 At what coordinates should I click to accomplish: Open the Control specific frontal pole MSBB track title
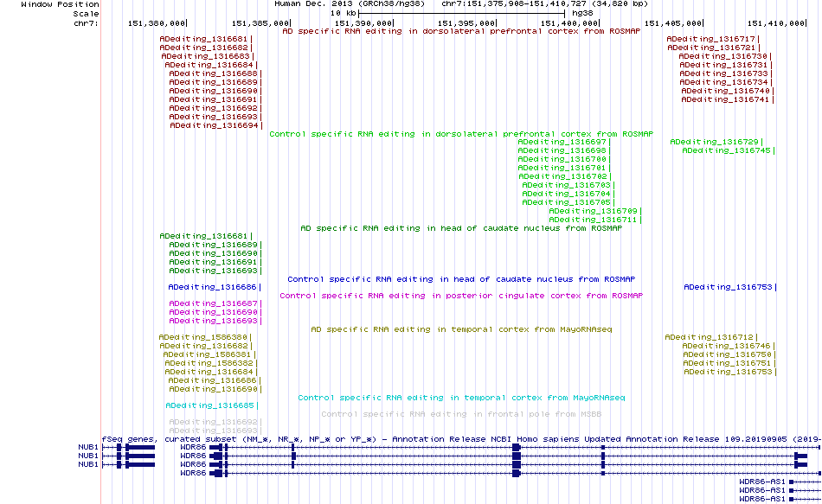tap(461, 414)
